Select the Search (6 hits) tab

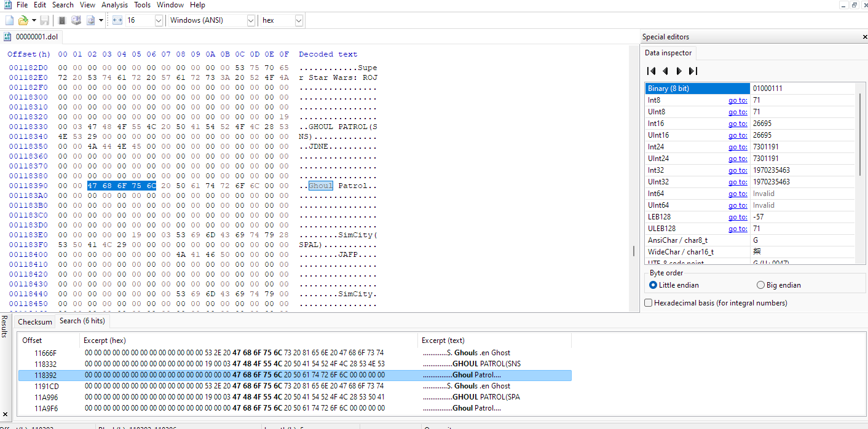pos(82,321)
